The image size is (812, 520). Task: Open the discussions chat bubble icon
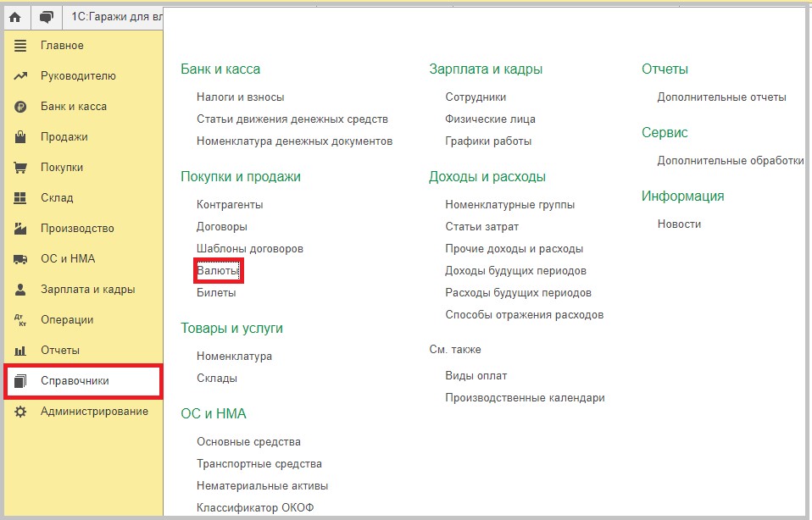click(46, 17)
